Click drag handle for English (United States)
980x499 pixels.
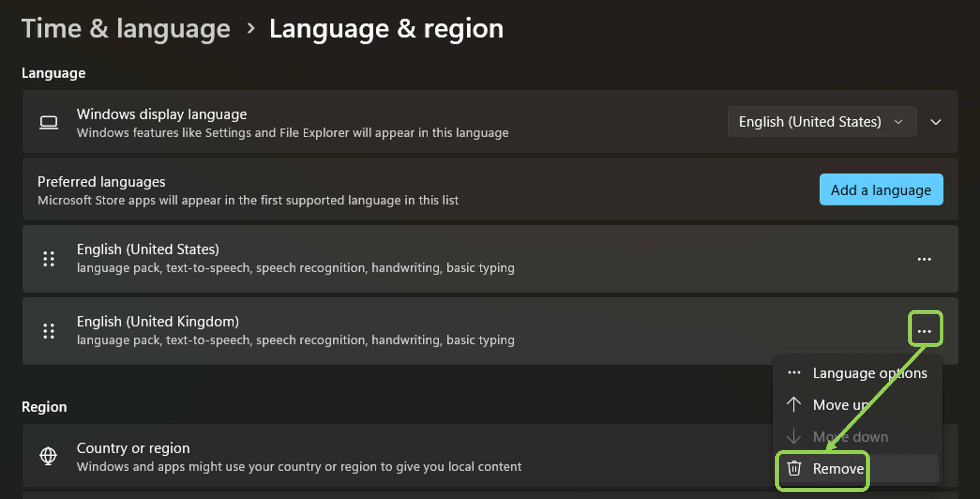click(x=49, y=259)
